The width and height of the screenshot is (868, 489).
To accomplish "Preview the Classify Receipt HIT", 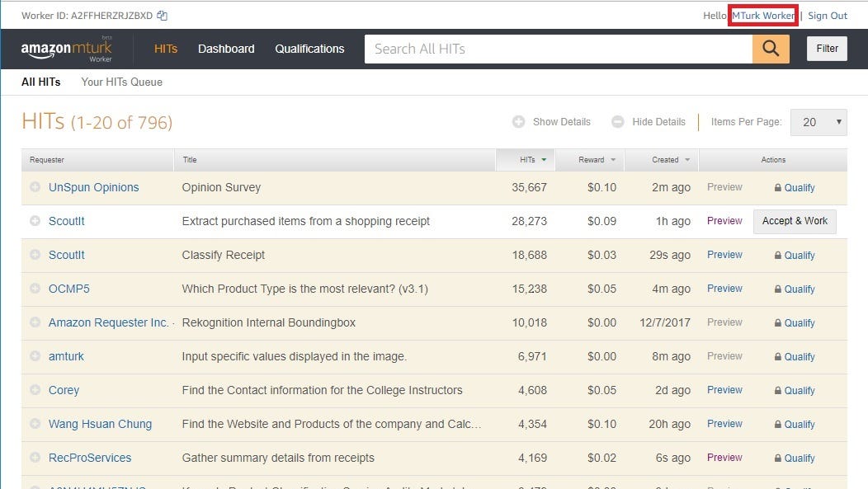I will (724, 255).
